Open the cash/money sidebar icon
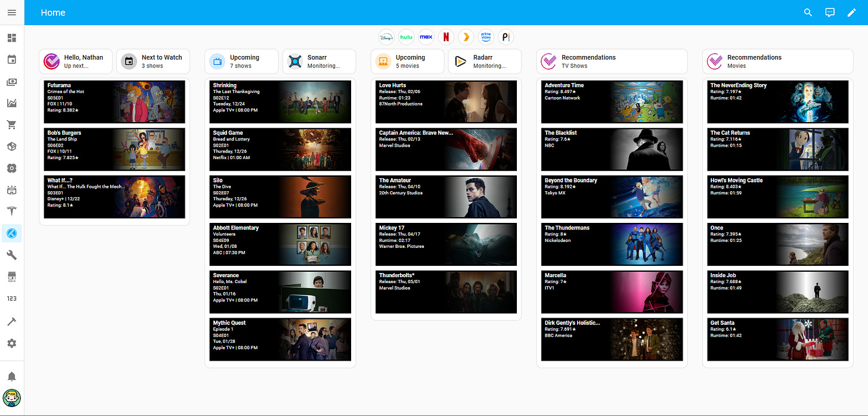 tap(12, 82)
